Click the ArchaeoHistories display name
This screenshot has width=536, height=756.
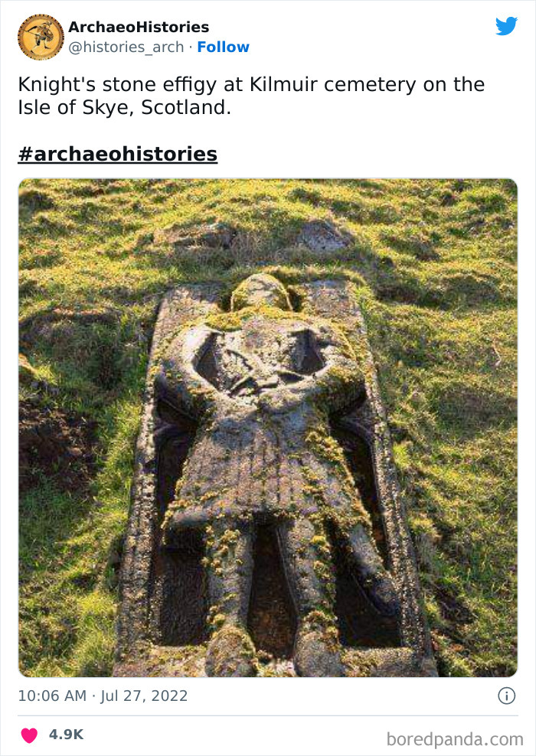[139, 27]
